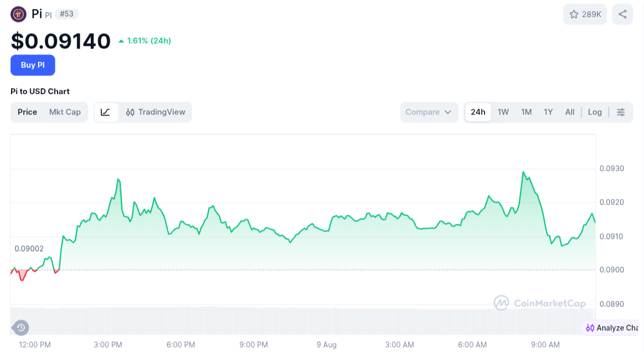Select the Price toggle

coord(27,112)
